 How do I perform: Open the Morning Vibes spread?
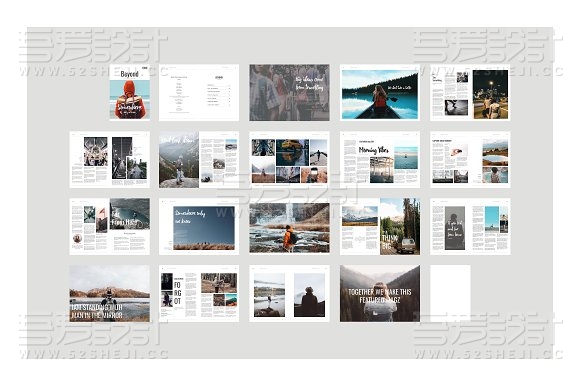[380, 159]
